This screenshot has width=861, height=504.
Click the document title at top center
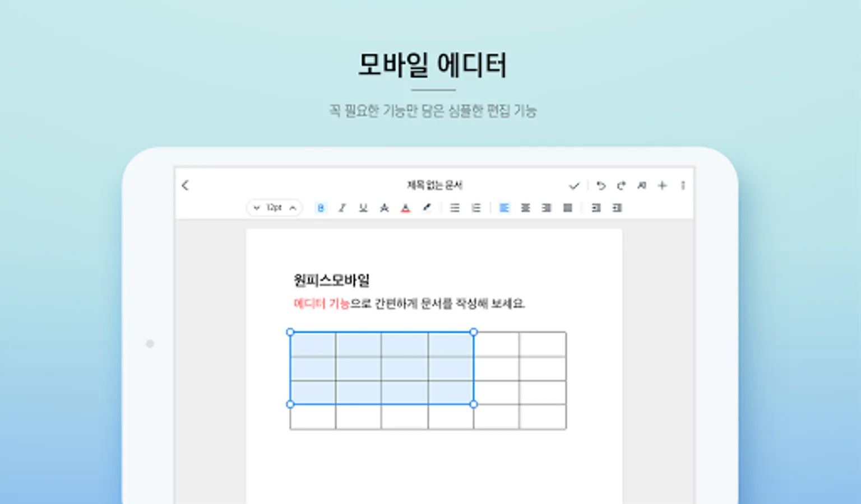[434, 185]
